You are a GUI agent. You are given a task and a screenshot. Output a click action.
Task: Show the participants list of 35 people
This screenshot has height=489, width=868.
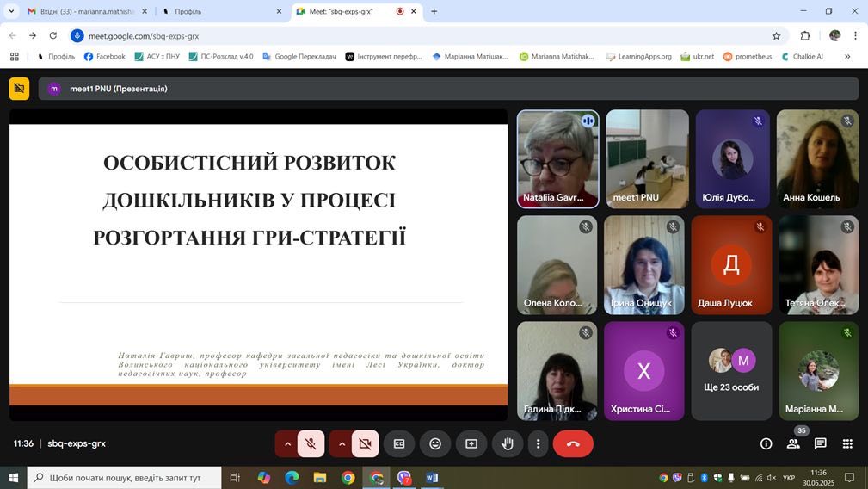[x=793, y=443]
